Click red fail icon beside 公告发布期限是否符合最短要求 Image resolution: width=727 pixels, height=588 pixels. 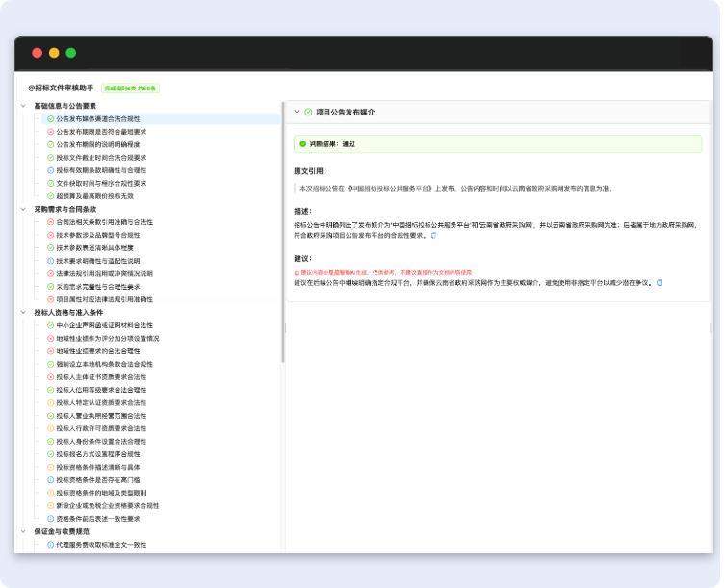click(x=50, y=132)
